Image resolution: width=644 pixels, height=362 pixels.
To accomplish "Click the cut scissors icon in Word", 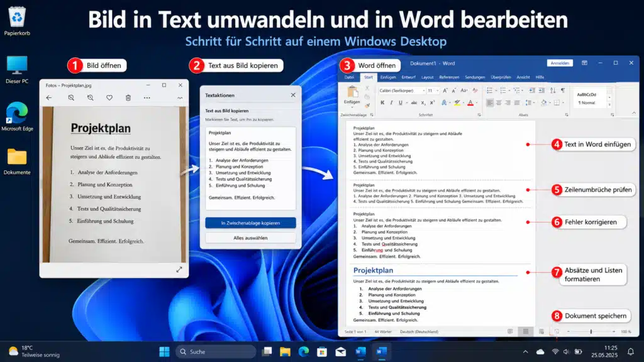I will [x=367, y=88].
